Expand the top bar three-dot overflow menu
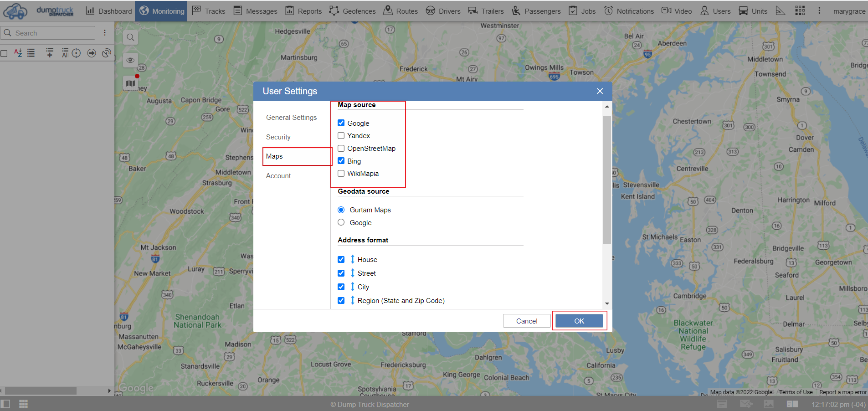Screen dimensions: 868x411 (x=819, y=10)
